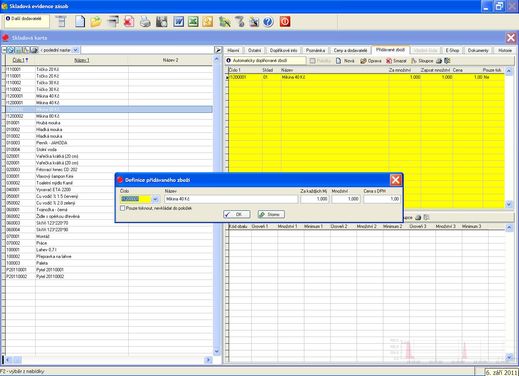This screenshot has width=519, height=376.
Task: Click the new blank document toolbar icon
Action: [x=80, y=22]
